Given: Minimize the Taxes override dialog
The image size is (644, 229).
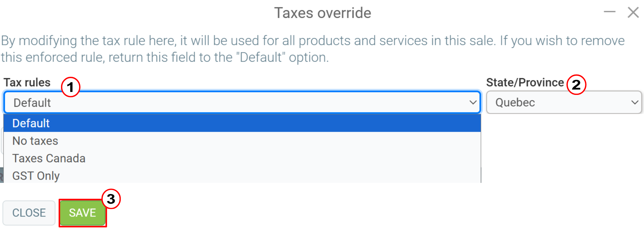Looking at the screenshot, I should pos(609,12).
